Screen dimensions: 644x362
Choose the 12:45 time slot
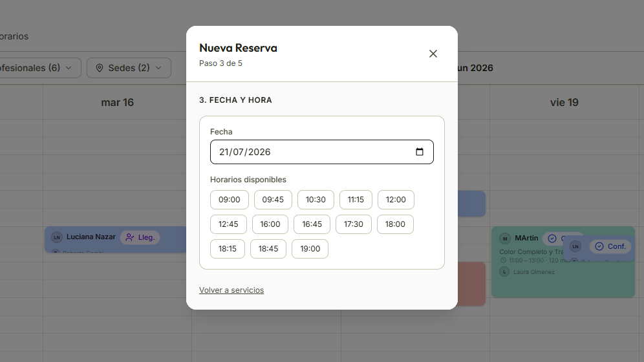[x=228, y=224]
